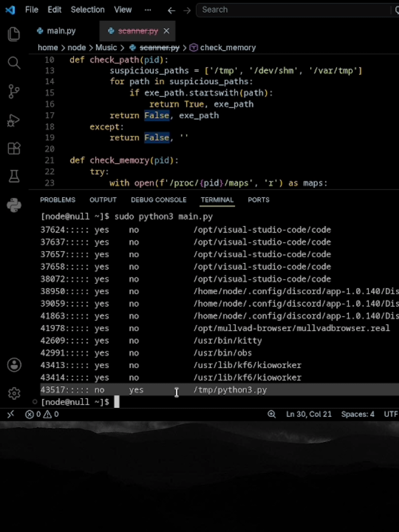Open the Explorer view in activity bar

[x=14, y=34]
